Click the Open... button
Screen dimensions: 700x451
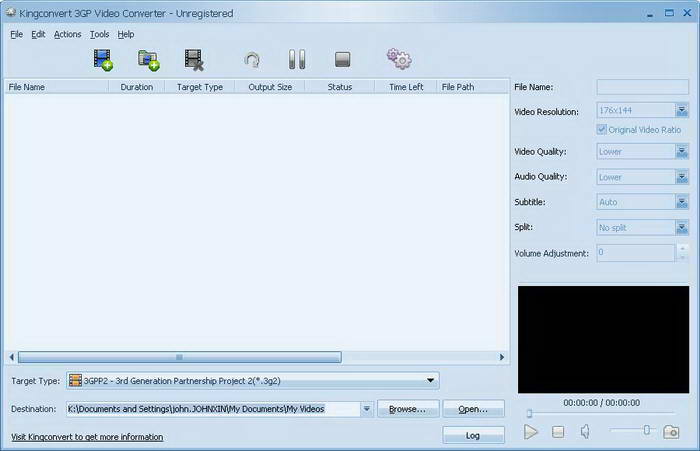473,409
